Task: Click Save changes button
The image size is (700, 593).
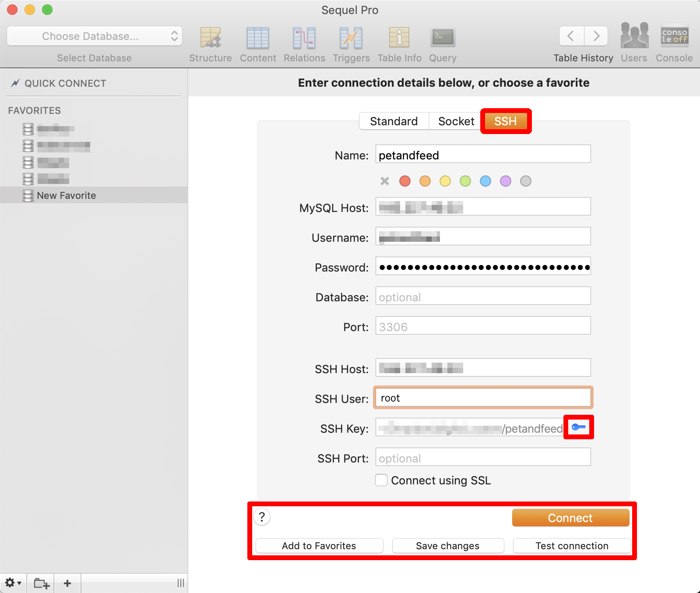Action: (x=448, y=546)
